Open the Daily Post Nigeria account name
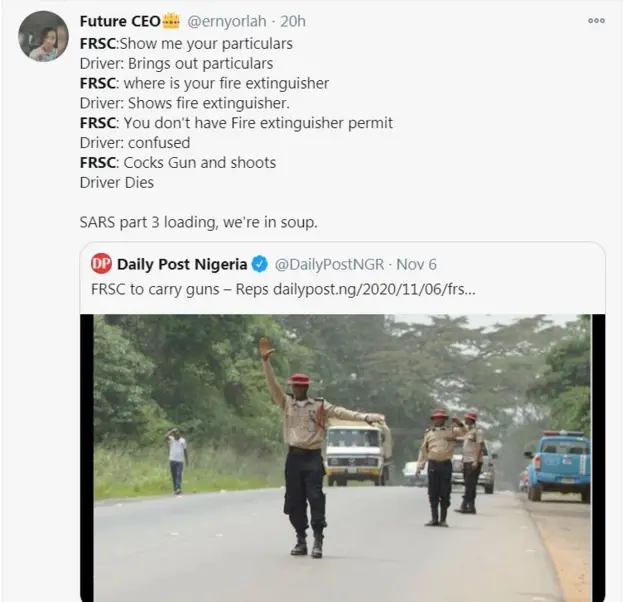 coord(182,264)
